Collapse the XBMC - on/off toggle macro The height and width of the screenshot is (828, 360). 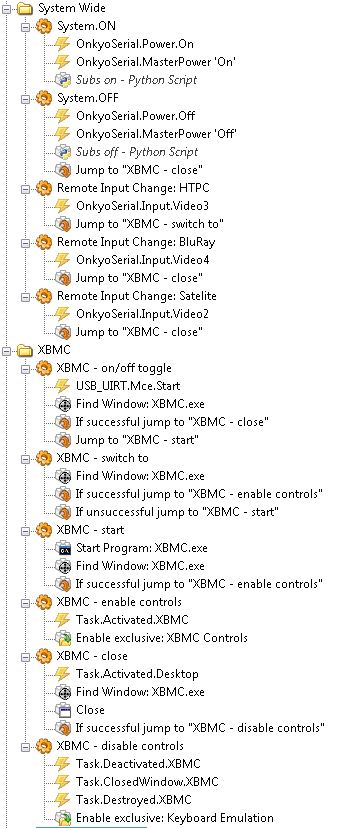tap(24, 368)
